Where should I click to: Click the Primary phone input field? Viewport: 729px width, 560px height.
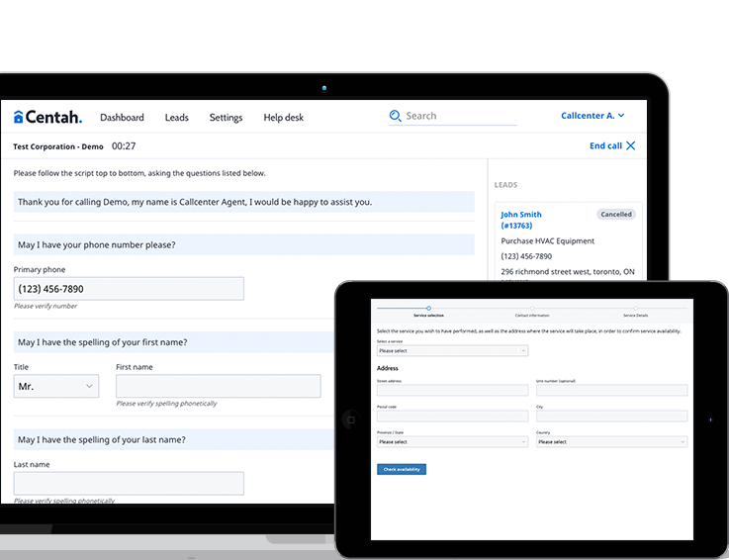(129, 289)
